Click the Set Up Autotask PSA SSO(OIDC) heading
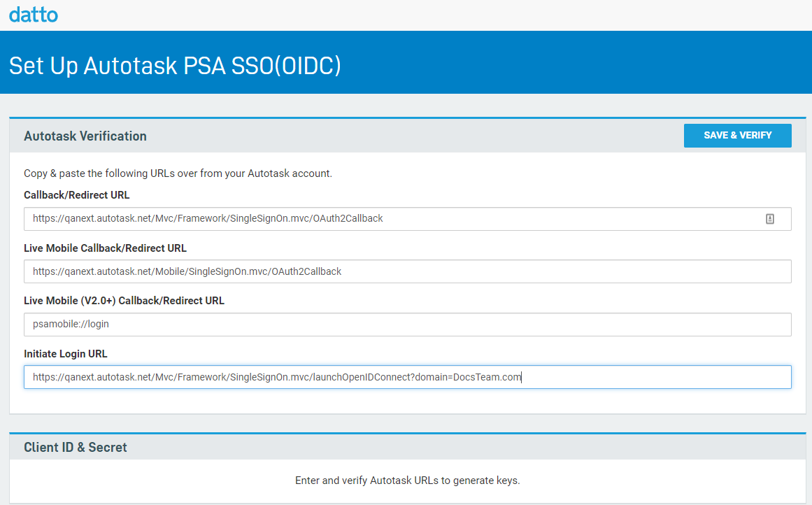812x505 pixels. tap(175, 66)
